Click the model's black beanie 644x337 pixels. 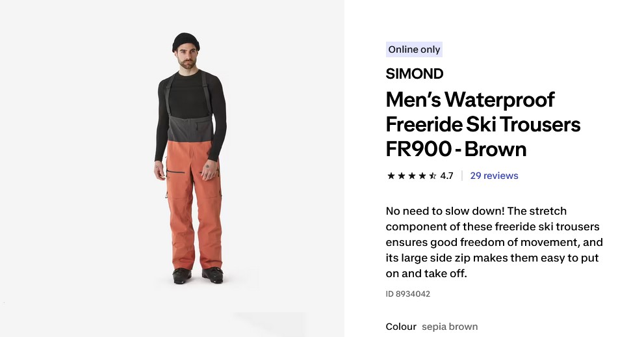pyautogui.click(x=186, y=42)
